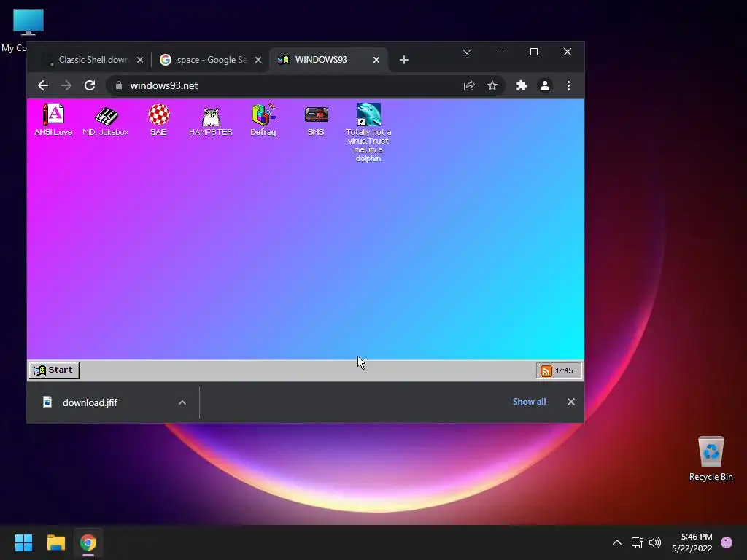The width and height of the screenshot is (747, 560).
Task: Close the Classic Shell tab
Action: coord(139,60)
